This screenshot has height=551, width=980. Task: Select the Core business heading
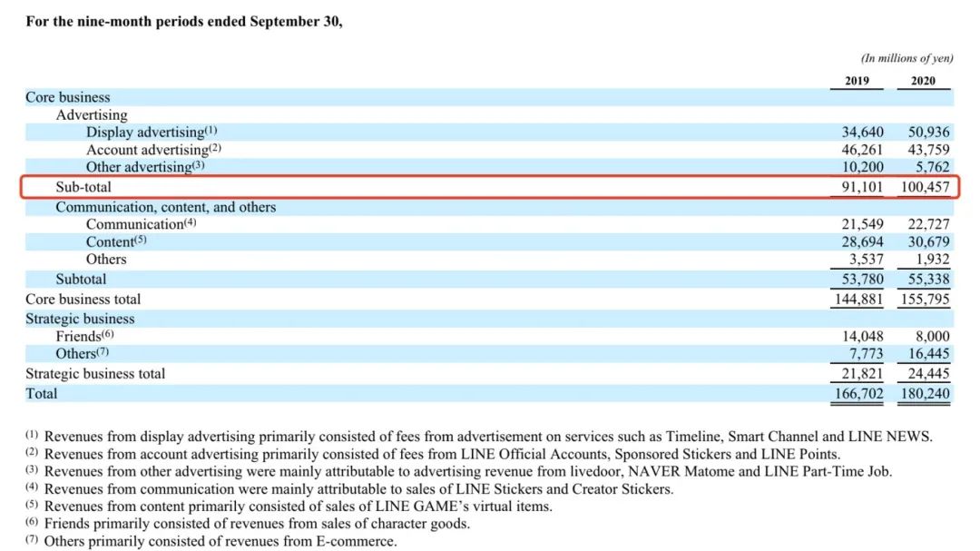coord(67,97)
